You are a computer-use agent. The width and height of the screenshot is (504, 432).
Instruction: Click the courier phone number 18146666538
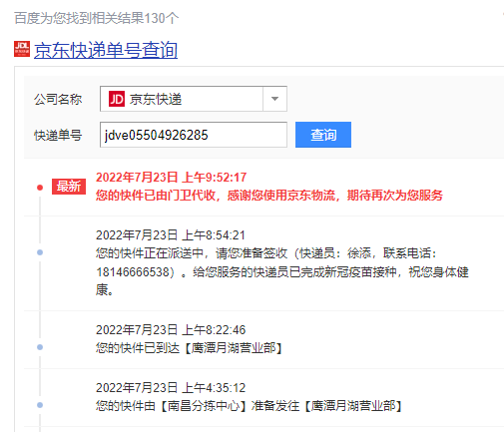[133, 272]
